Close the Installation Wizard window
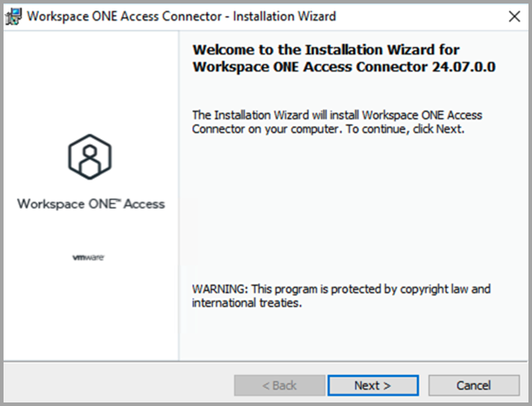This screenshot has width=532, height=406. 514,16
